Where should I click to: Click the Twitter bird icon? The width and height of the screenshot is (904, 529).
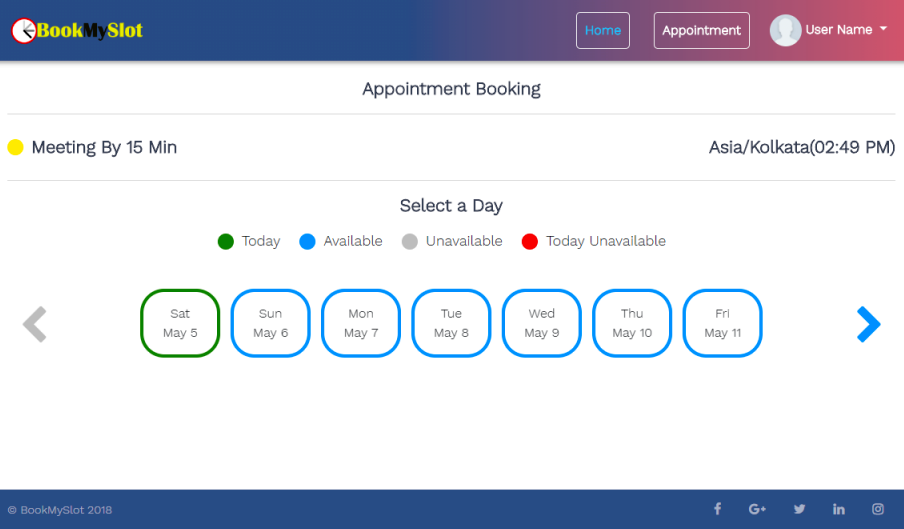coord(799,509)
